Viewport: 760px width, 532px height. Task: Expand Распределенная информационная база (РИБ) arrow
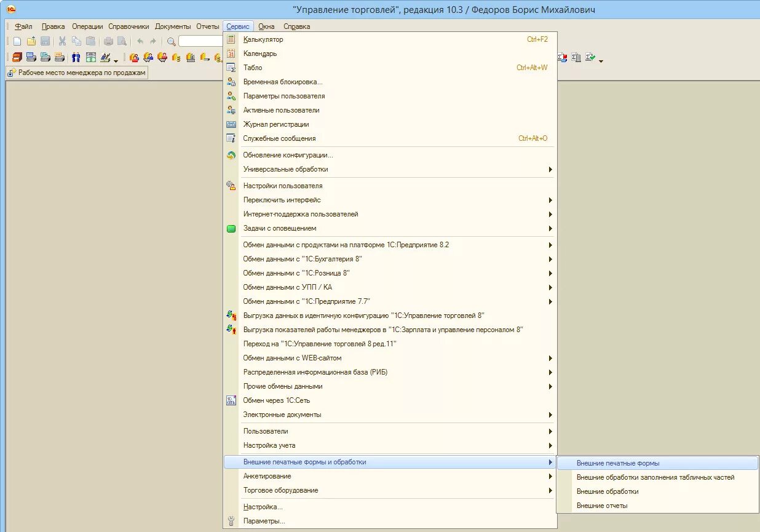tap(550, 372)
